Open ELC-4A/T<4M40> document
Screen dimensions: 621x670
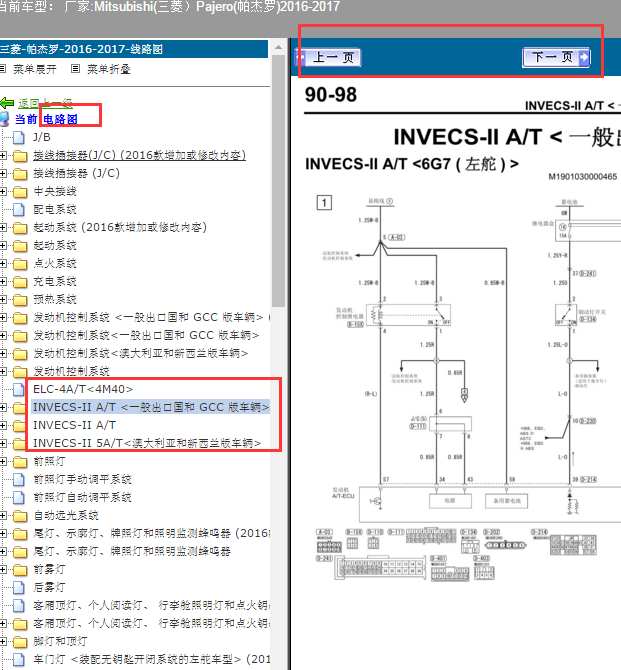point(83,389)
